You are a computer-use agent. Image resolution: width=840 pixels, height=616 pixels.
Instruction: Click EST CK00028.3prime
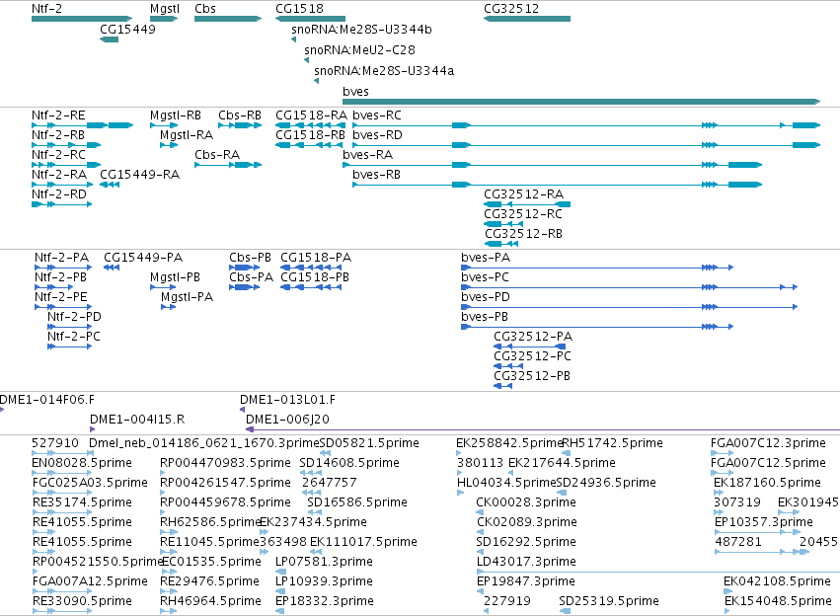526,502
